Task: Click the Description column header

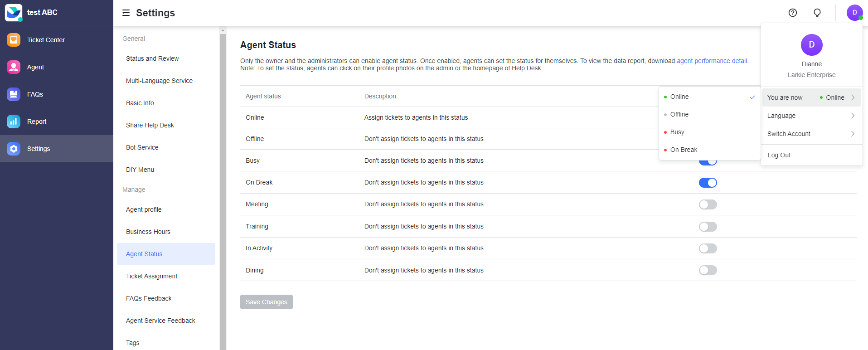Action: coord(380,96)
